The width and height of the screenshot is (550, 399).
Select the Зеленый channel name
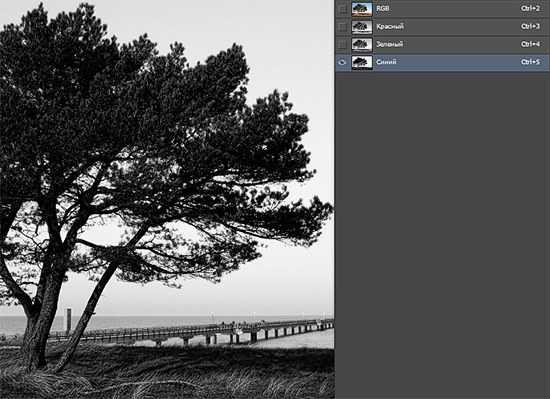click(x=389, y=44)
